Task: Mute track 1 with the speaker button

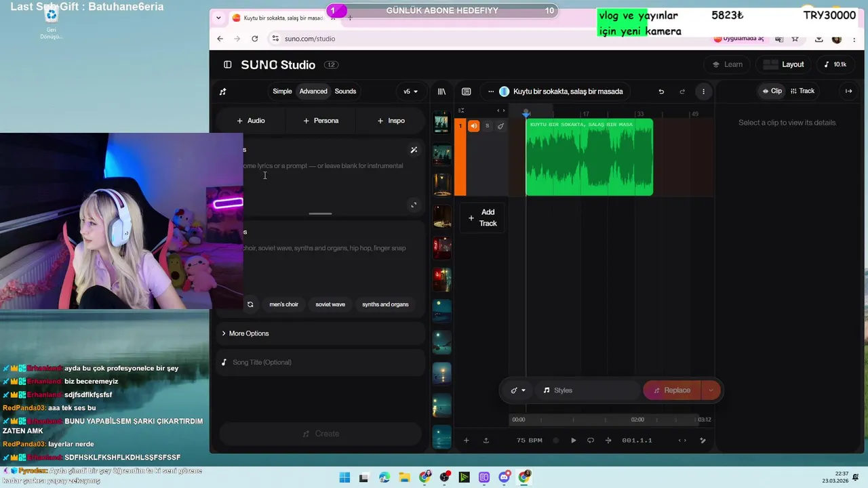Action: (473, 126)
